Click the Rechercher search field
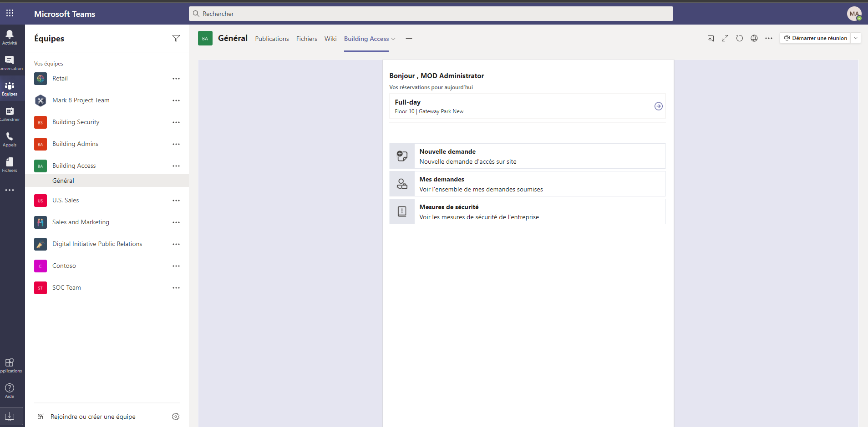The height and width of the screenshot is (427, 868). pos(431,14)
